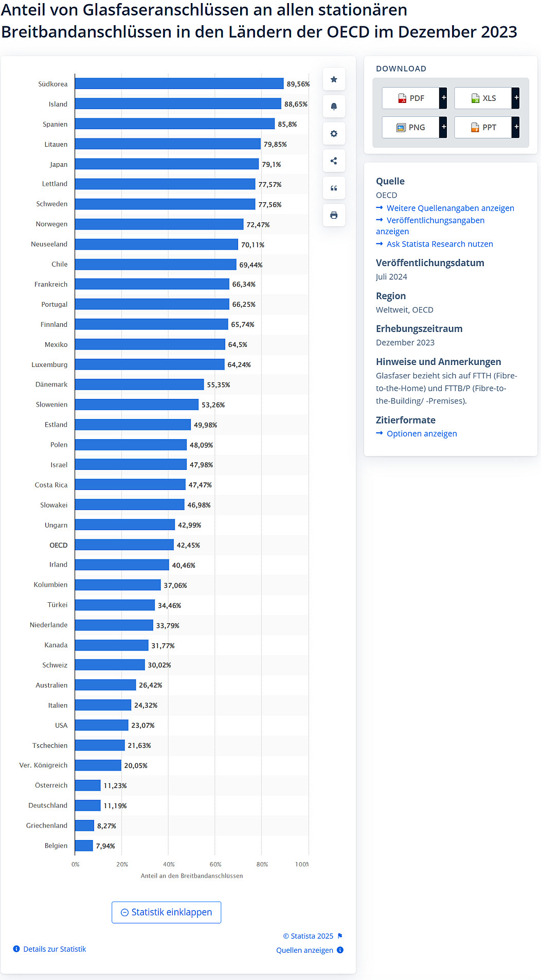Download the data as XLS
Image resolution: width=541 pixels, height=980 pixels.
[x=483, y=98]
